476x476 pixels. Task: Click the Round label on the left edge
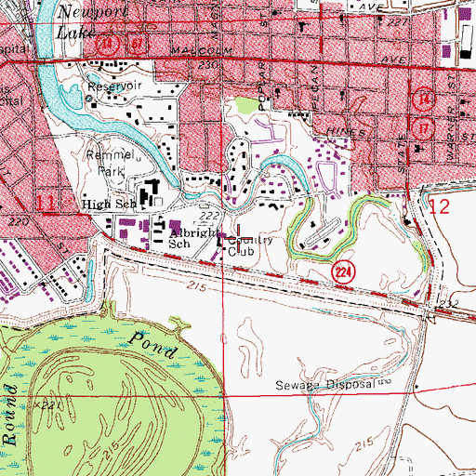point(9,415)
